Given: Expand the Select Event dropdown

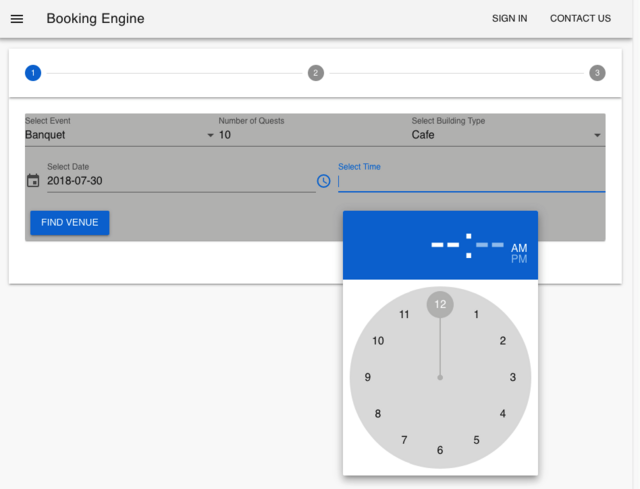Looking at the screenshot, I should [120, 135].
